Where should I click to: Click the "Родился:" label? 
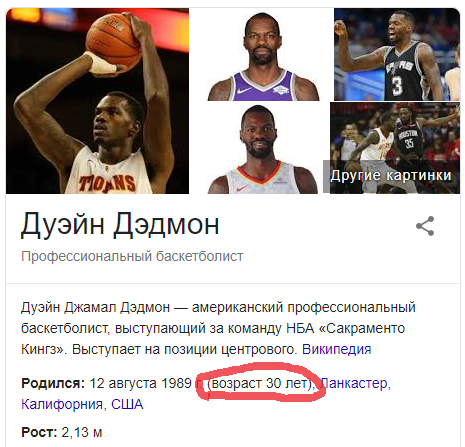pyautogui.click(x=53, y=383)
